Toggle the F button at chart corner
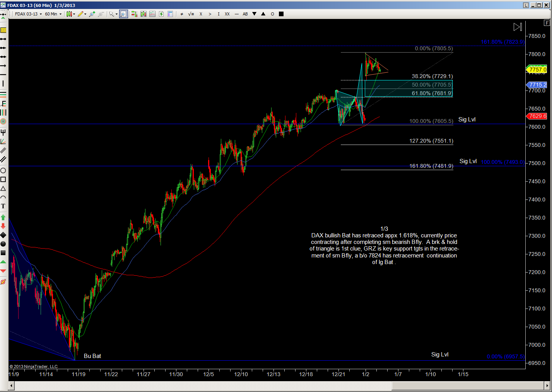The width and height of the screenshot is (552, 392). pyautogui.click(x=547, y=23)
